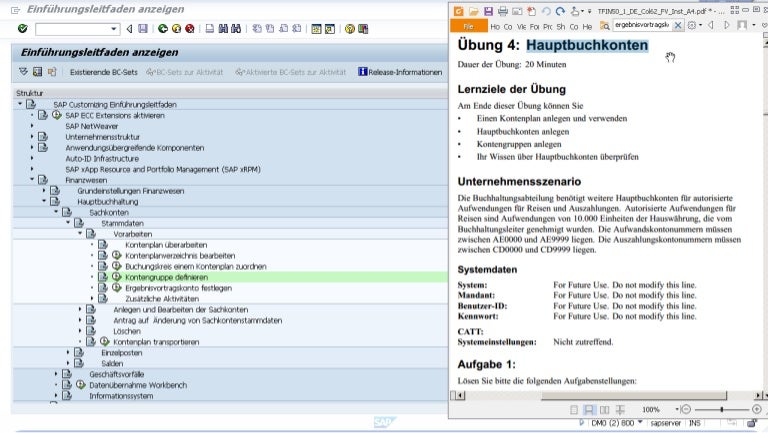768x433 pixels.
Task: Collapse the Finanzwesen tree node
Action: [x=33, y=179]
